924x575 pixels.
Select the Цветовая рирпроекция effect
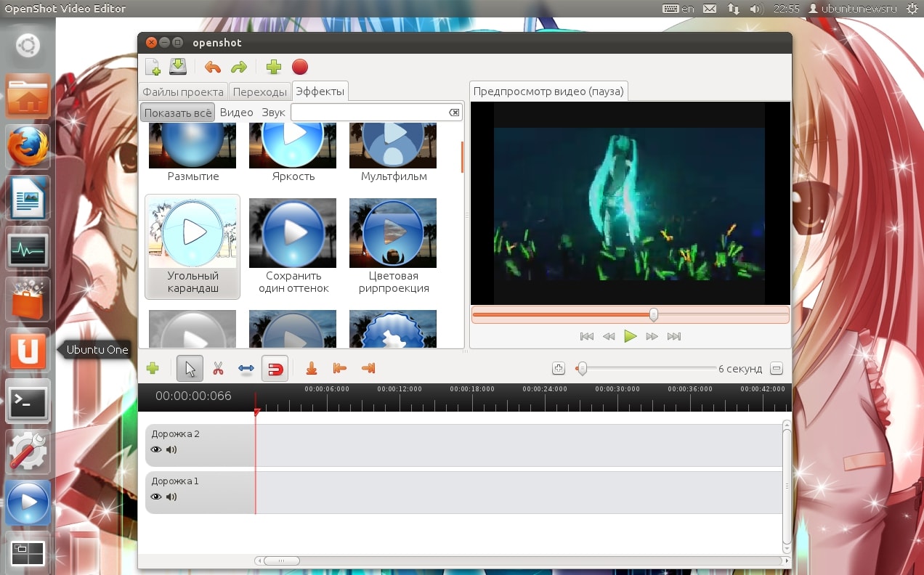click(x=394, y=247)
